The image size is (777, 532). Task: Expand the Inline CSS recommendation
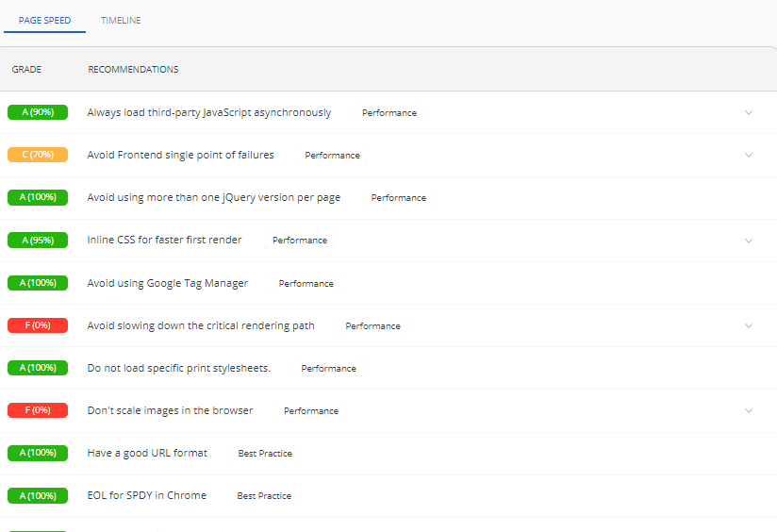(749, 241)
